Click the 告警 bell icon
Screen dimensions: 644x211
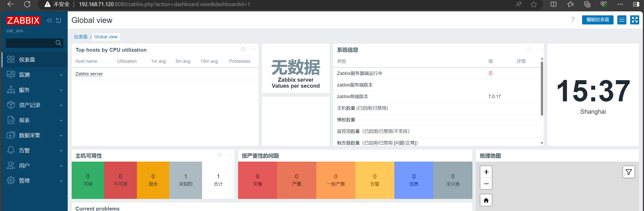click(11, 150)
